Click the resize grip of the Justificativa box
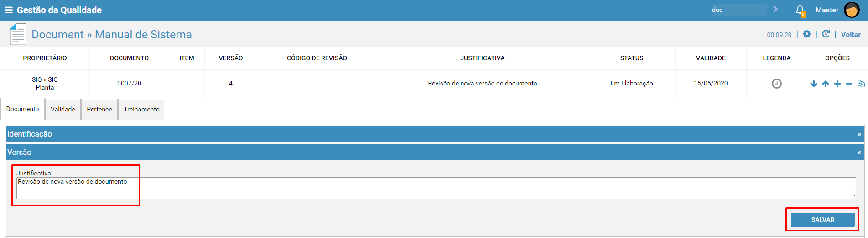The width and height of the screenshot is (868, 238). click(853, 196)
